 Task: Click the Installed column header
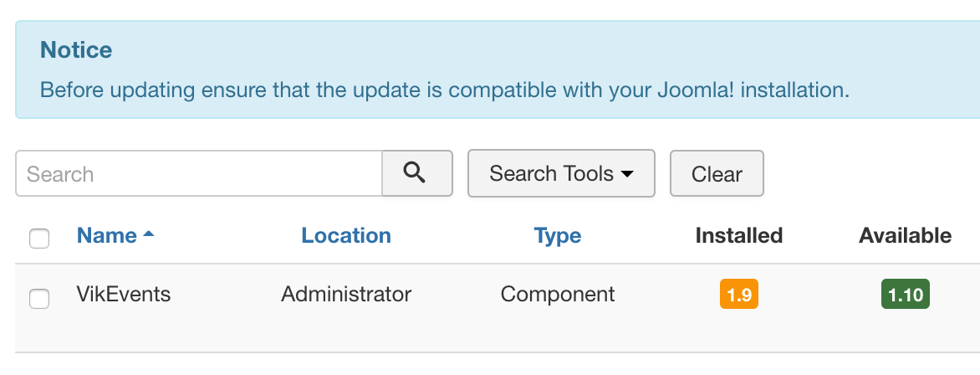coord(738,235)
